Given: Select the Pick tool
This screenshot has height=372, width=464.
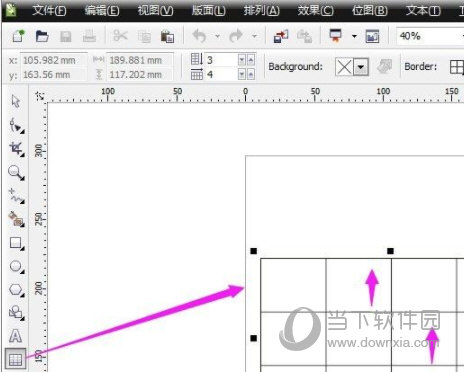Looking at the screenshot, I should tap(16, 101).
